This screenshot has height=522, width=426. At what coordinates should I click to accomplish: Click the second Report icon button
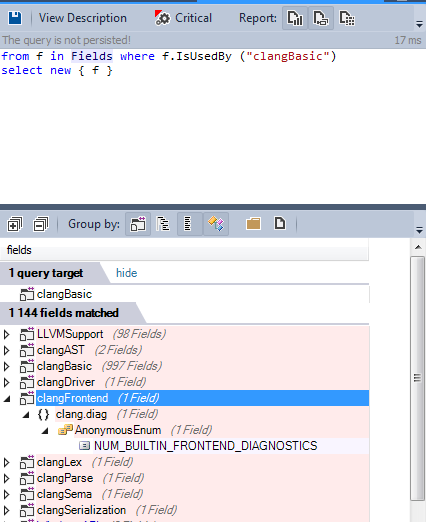click(321, 18)
